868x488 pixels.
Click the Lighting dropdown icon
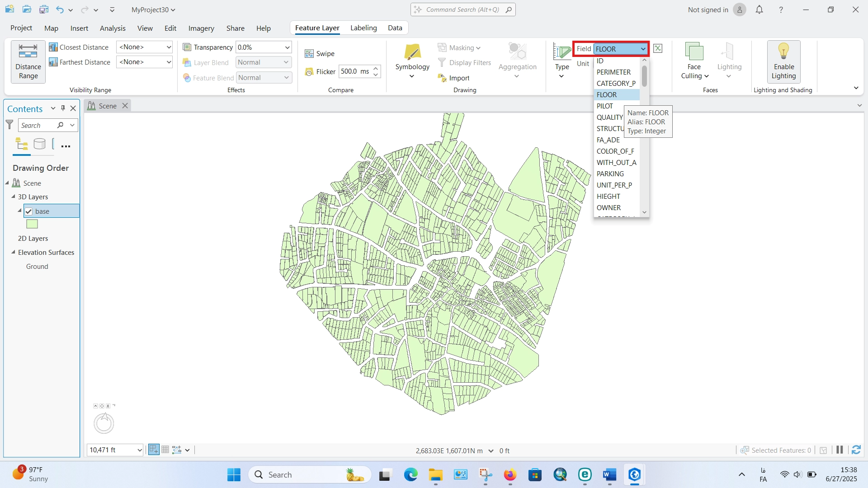tap(729, 61)
